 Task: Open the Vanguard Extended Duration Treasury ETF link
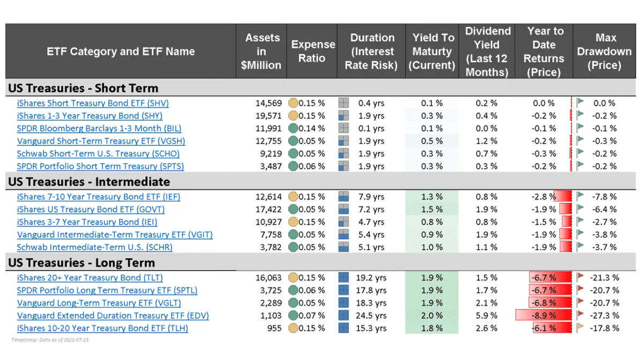[x=113, y=315]
